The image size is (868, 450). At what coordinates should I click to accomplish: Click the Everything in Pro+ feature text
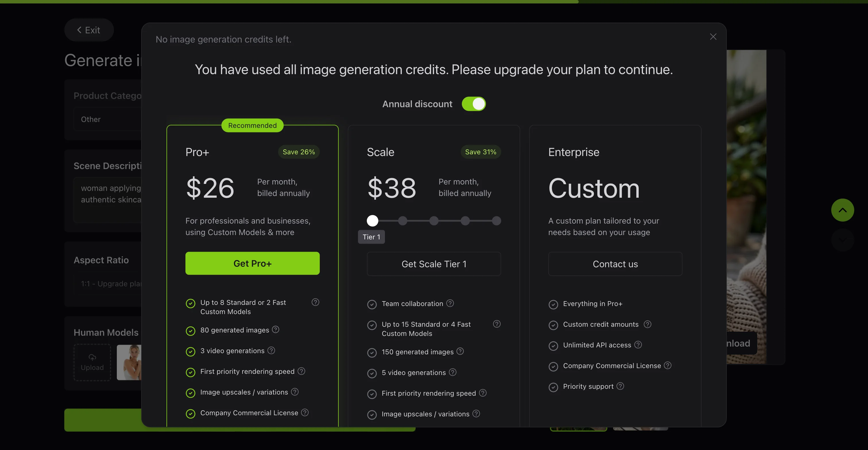[593, 304]
